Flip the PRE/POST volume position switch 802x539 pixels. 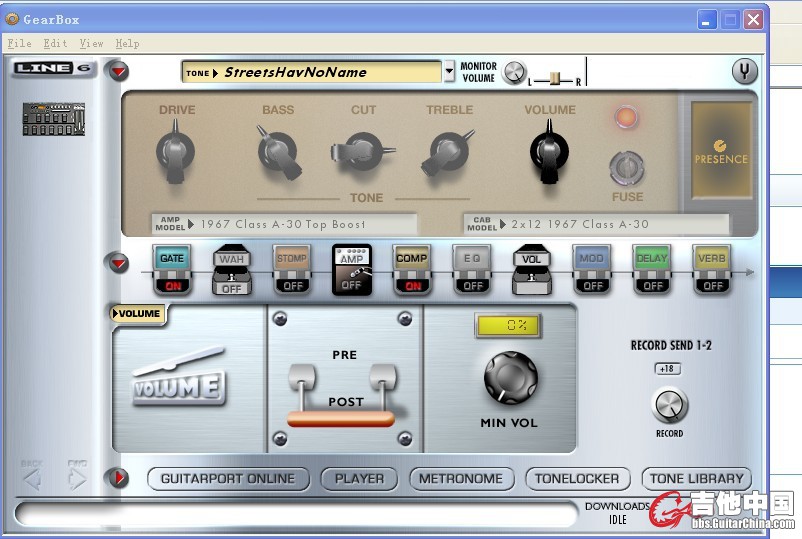point(342,395)
